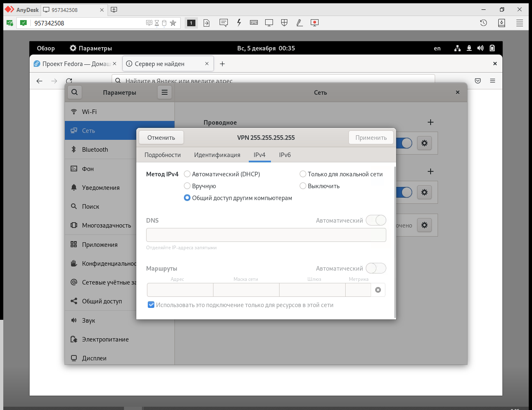
Task: Open new browser tab plus
Action: click(x=222, y=64)
